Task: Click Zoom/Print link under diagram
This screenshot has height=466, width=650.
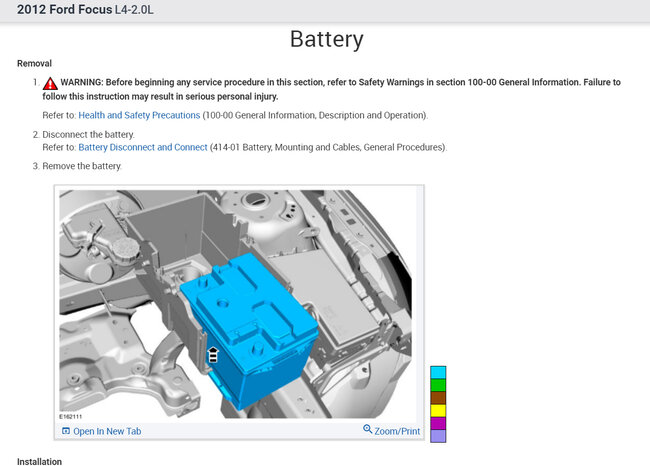Action: click(397, 431)
